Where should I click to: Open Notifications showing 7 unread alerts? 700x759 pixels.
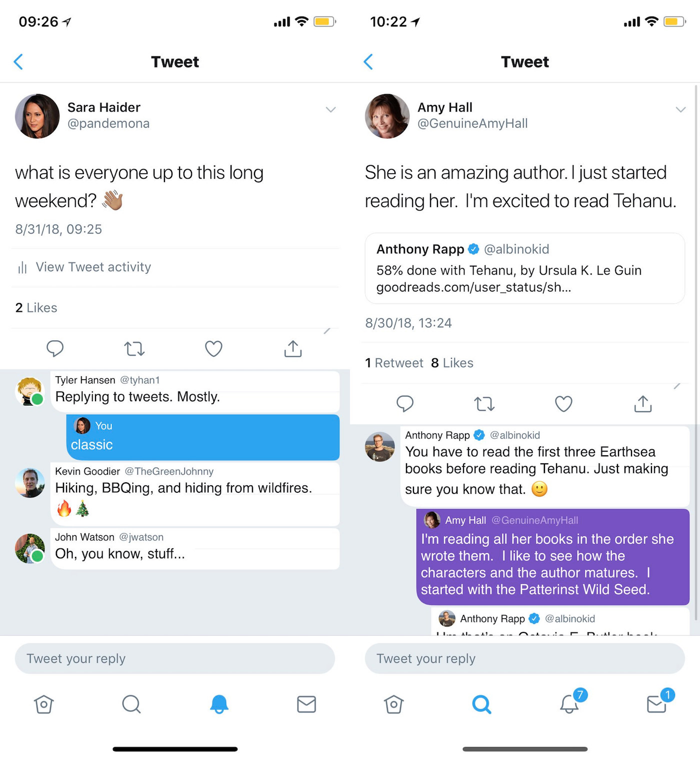pos(570,704)
